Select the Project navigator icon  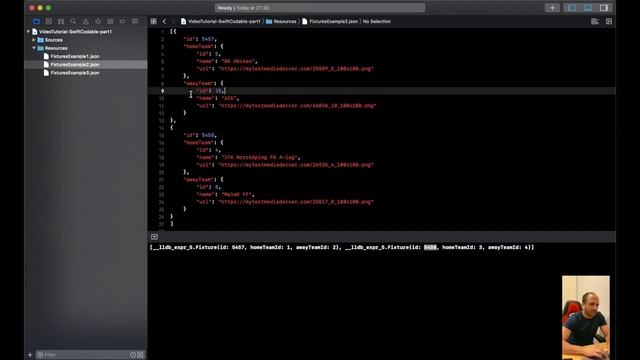point(36,21)
